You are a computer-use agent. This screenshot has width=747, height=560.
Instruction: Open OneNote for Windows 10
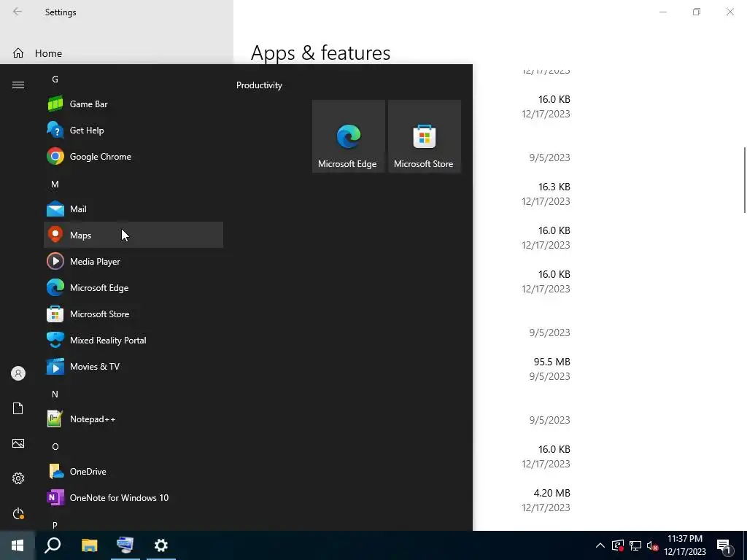tap(133, 497)
